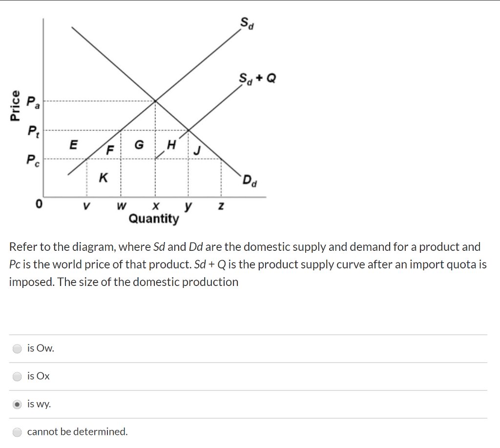The height and width of the screenshot is (448, 500).
Task: Select the 'cannot be determined.' answer option
Action: tap(17, 431)
